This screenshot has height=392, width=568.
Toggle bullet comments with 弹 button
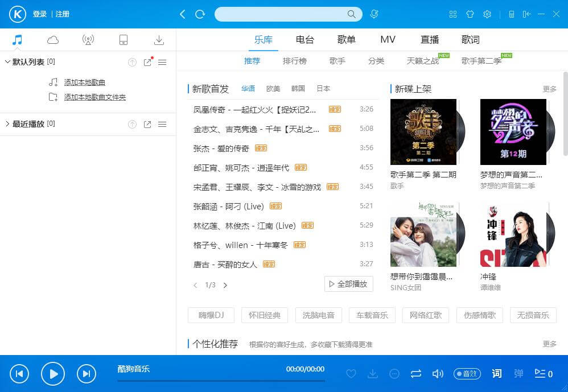(x=518, y=374)
